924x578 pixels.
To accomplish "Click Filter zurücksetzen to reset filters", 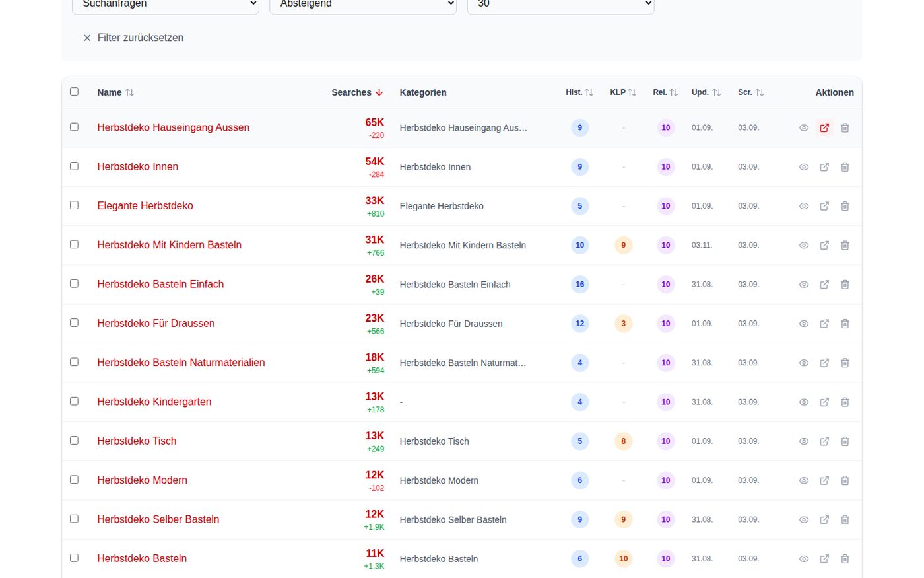I will tap(133, 38).
